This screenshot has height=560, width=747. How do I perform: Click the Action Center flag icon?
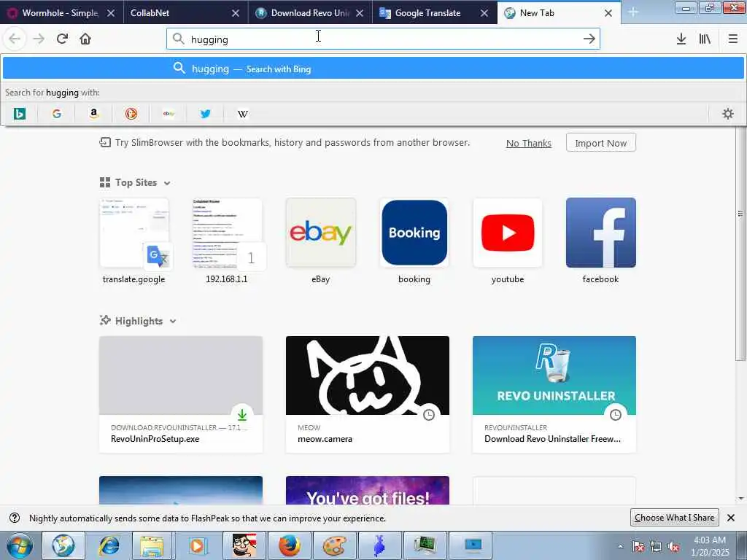coord(638,547)
